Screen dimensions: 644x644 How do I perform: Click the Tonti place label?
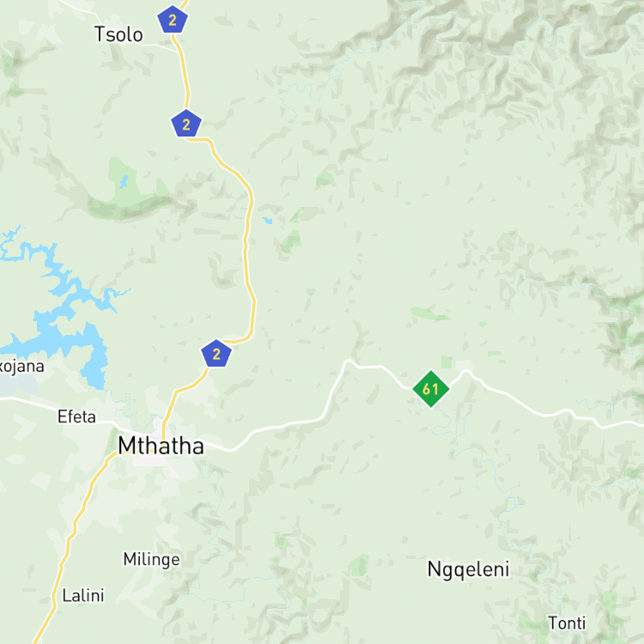(x=567, y=623)
